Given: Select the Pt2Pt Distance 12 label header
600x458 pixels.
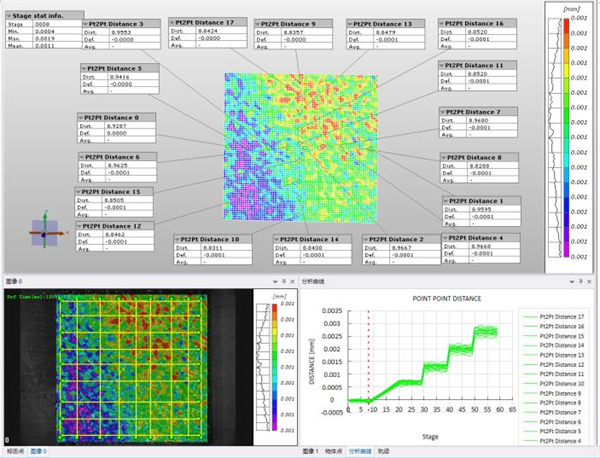Looking at the screenshot, I should [116, 225].
